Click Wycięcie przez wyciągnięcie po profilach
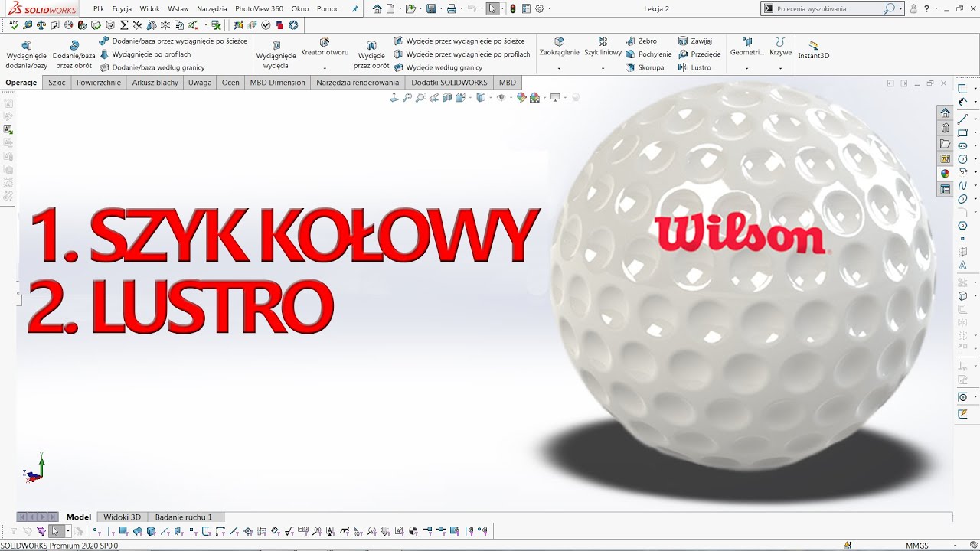This screenshot has width=980, height=551. point(462,54)
